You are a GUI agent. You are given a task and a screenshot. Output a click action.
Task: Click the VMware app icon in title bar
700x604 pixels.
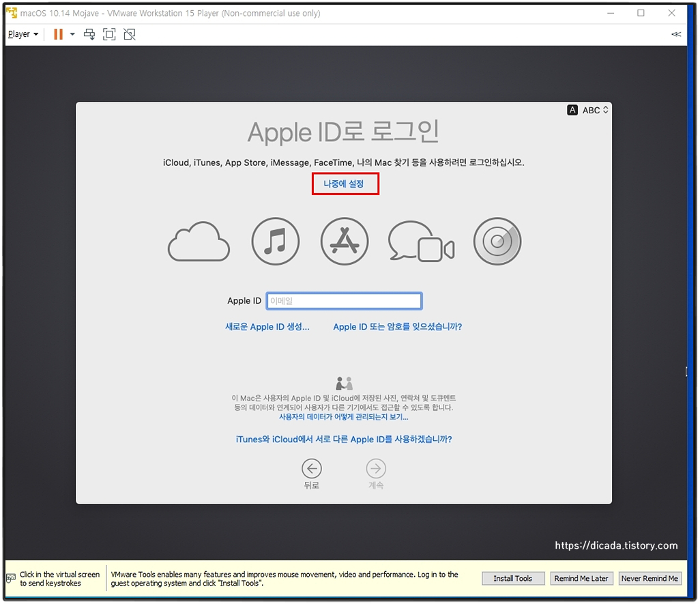(x=12, y=13)
